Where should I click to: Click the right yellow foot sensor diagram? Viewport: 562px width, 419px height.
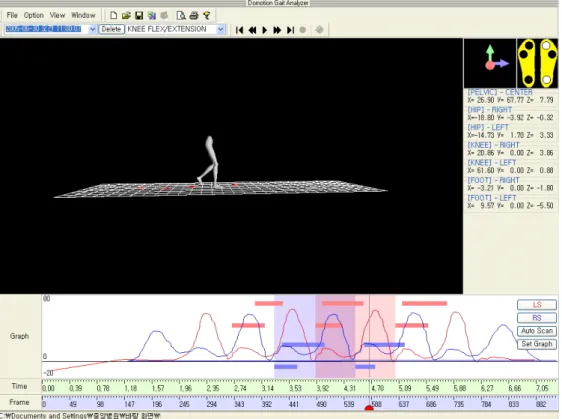547,63
